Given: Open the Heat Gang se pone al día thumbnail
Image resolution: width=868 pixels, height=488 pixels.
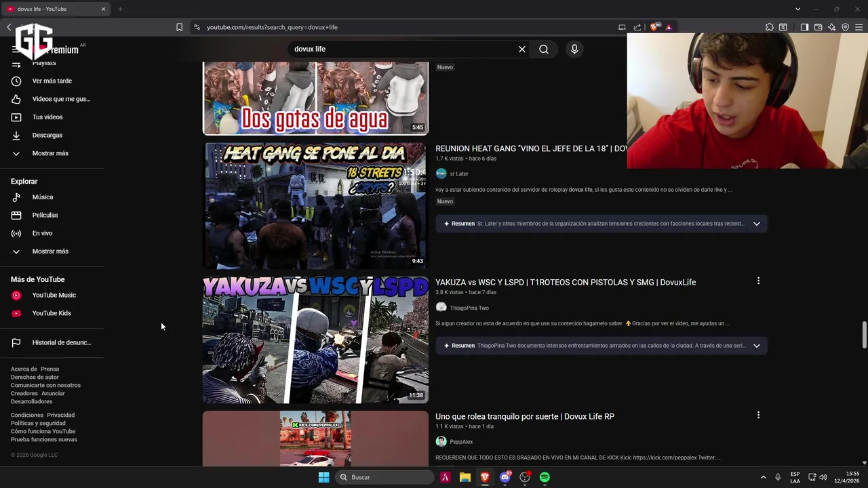Looking at the screenshot, I should click(x=315, y=205).
